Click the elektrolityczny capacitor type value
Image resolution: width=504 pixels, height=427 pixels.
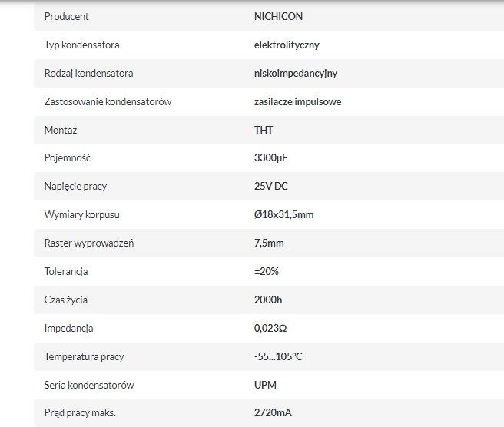point(287,45)
